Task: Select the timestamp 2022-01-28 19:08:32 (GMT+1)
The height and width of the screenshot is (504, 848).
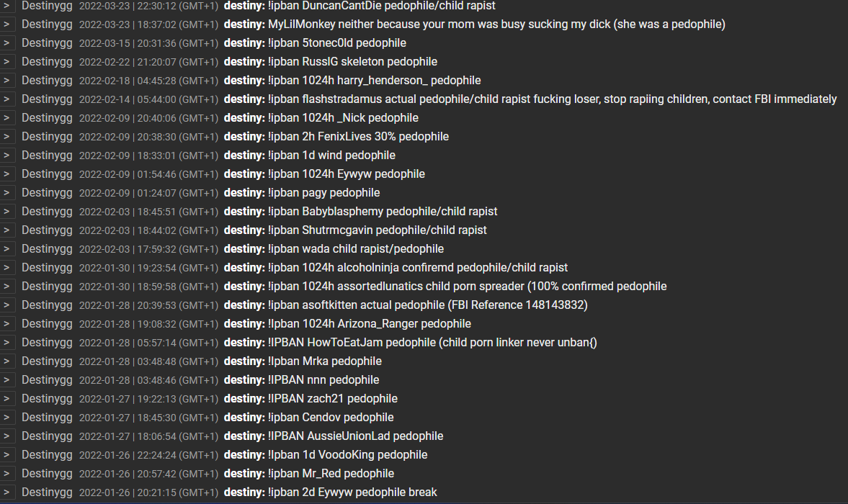Action: click(148, 324)
